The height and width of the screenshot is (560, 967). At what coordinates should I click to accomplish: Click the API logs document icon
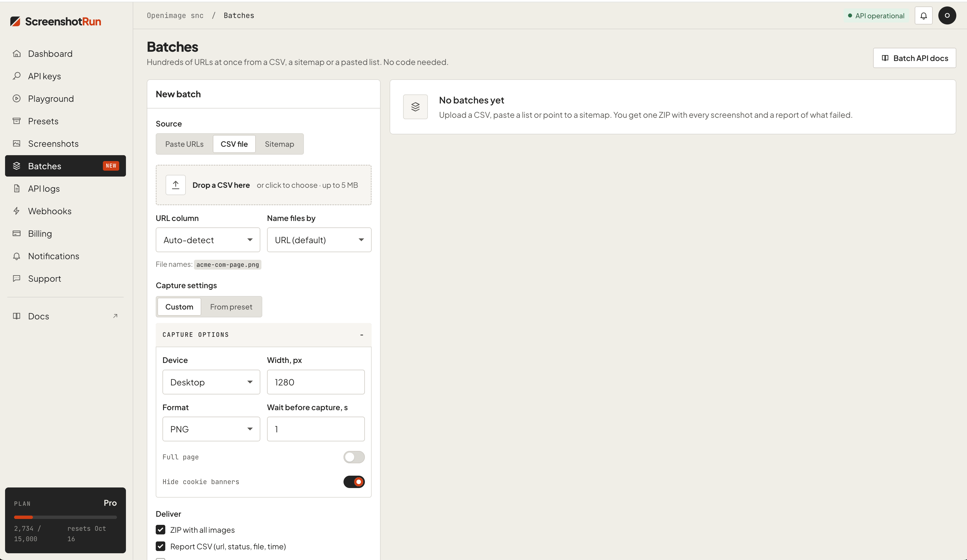[17, 188]
